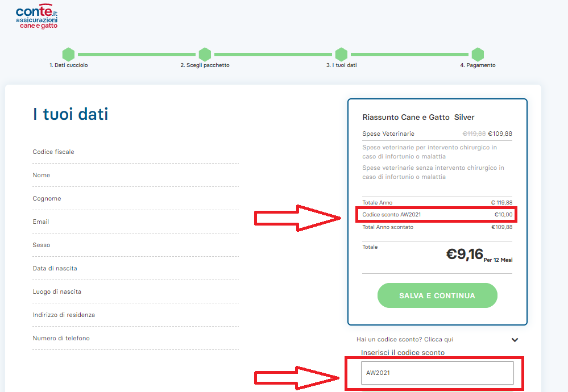Viewport: 568px width, 392px height.
Task: Click the €10,00 discount amount
Action: point(504,215)
